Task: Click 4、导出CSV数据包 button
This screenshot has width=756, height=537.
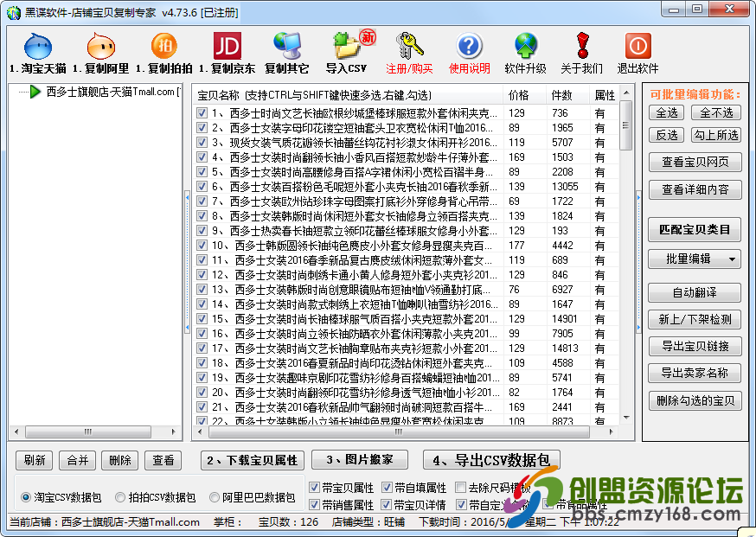Action: (491, 460)
